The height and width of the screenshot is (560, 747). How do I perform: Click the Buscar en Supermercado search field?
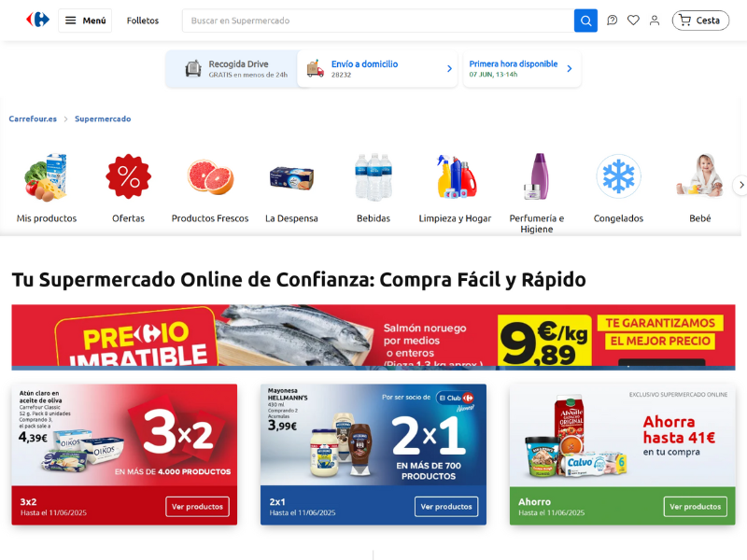coord(378,21)
